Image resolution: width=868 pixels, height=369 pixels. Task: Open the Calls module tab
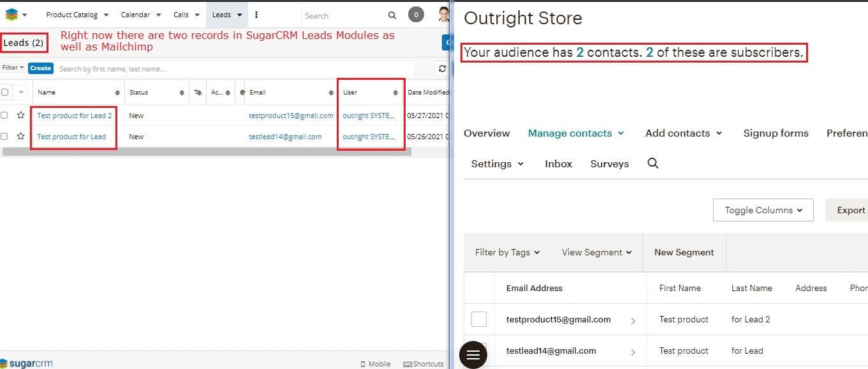click(x=181, y=15)
